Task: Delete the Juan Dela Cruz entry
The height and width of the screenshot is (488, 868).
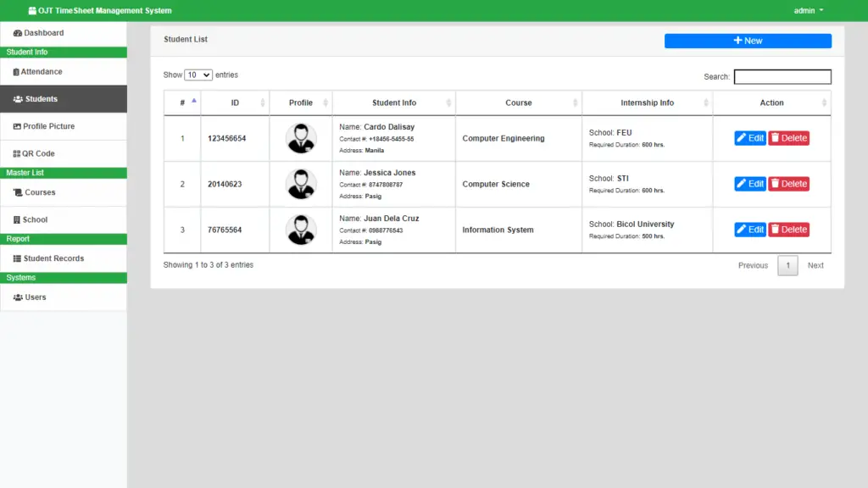Action: click(788, 229)
